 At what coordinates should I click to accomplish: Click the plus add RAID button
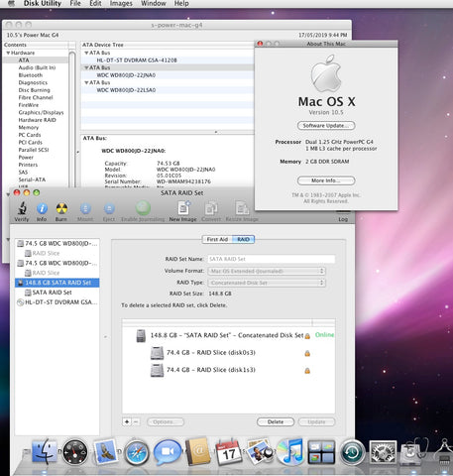pyautogui.click(x=127, y=422)
